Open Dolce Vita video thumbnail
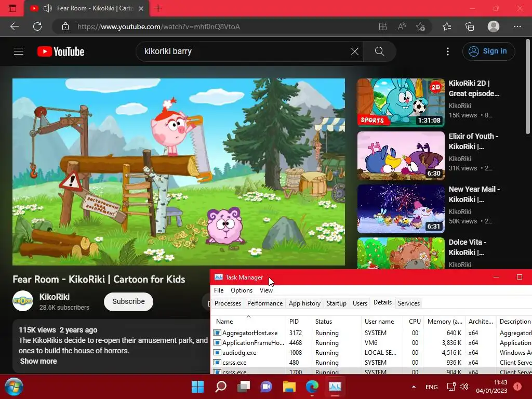Screen dimensions: 532x399 (x=401, y=254)
